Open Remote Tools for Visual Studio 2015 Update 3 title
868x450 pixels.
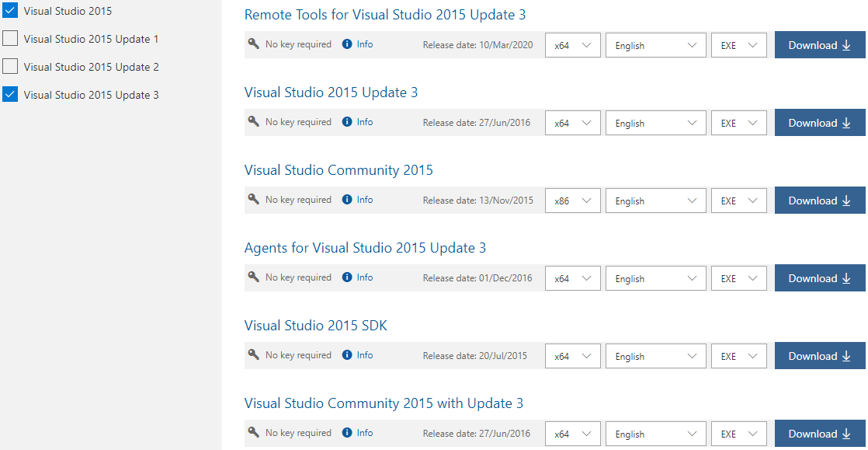[385, 15]
